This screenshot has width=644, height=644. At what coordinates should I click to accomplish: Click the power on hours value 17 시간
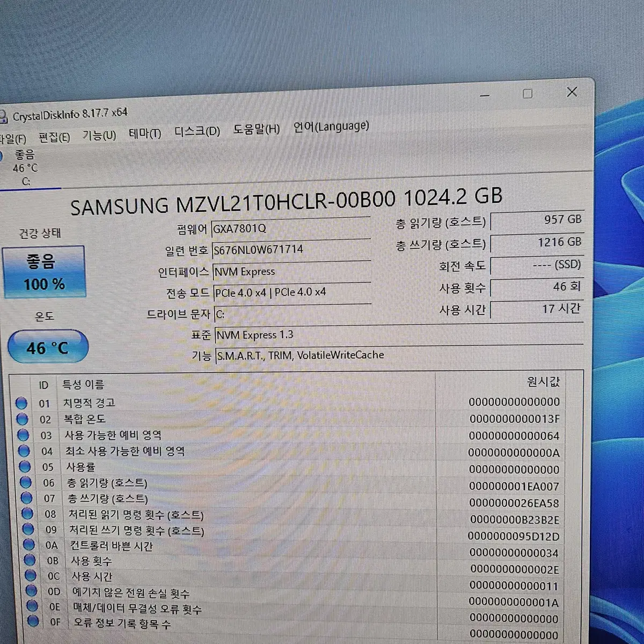[x=537, y=309]
